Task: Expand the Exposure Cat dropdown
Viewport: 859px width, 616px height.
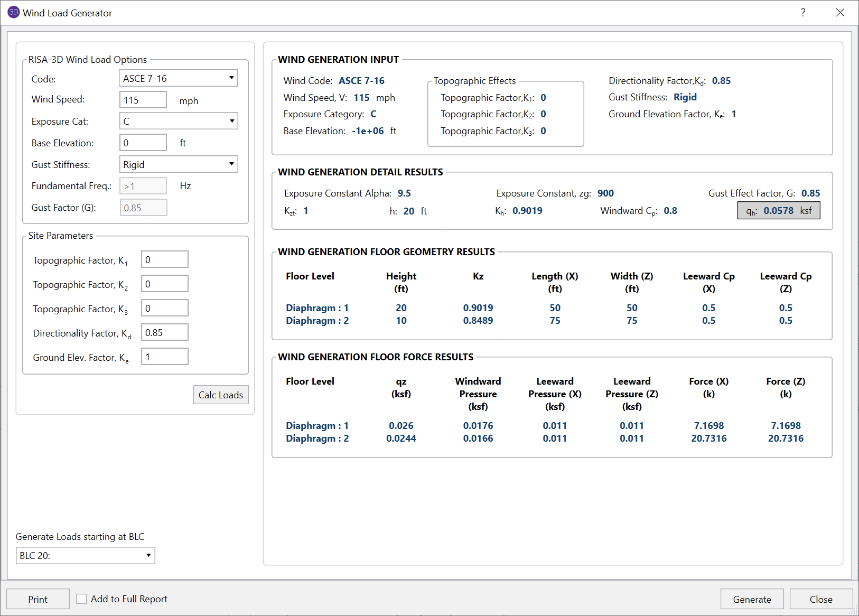Action: [x=178, y=121]
